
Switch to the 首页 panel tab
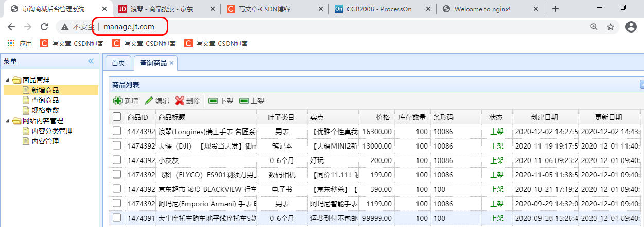click(x=118, y=63)
